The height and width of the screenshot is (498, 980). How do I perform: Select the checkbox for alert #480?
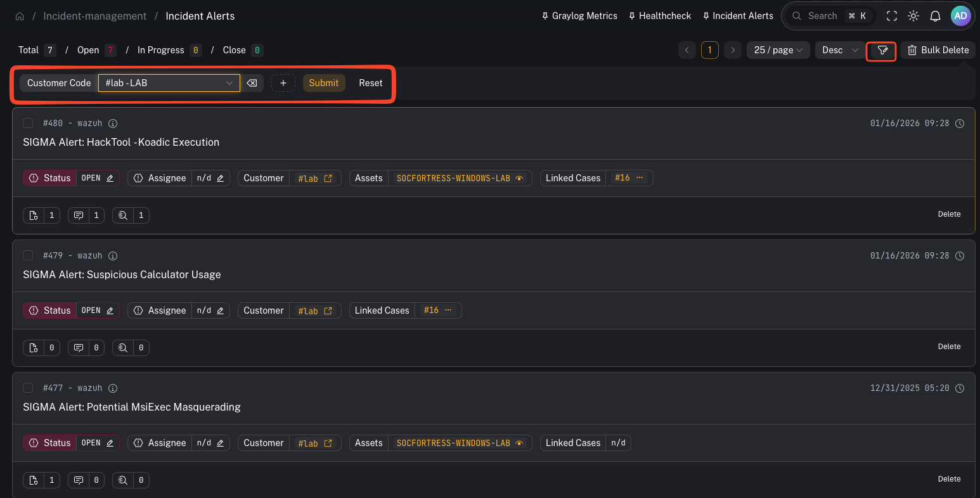coord(28,123)
